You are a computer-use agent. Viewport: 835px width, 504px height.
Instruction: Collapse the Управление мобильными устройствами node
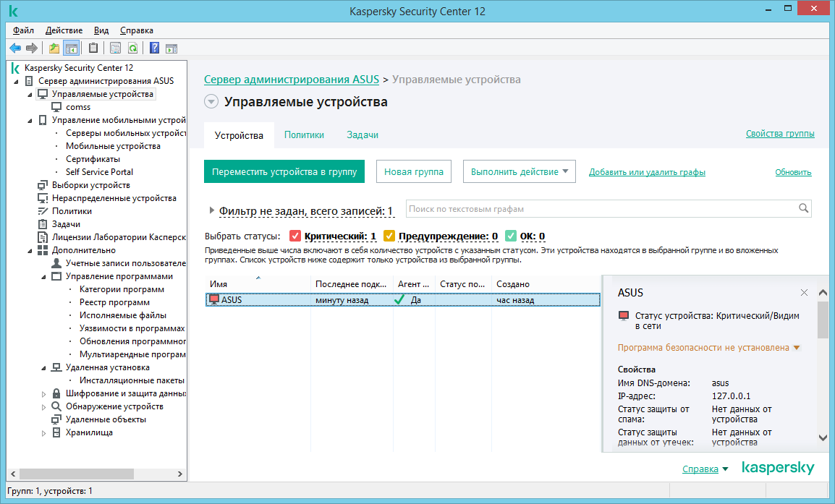click(x=30, y=121)
